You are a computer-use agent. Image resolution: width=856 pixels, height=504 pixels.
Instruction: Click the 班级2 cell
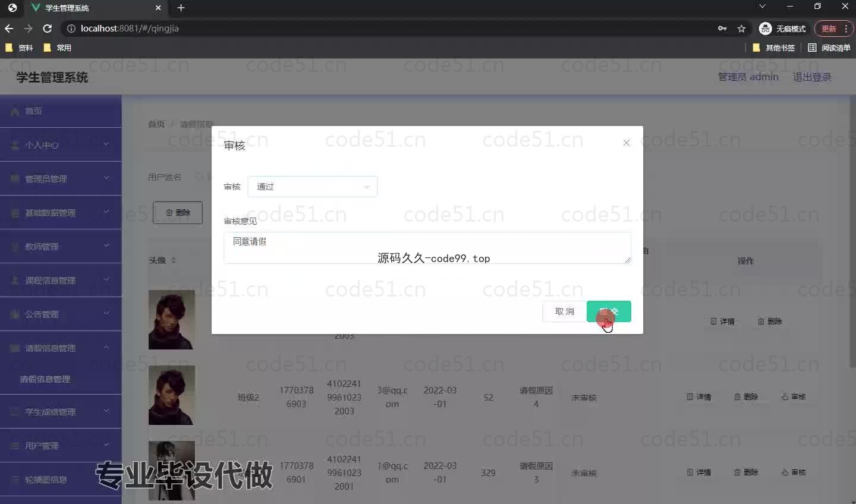(248, 397)
